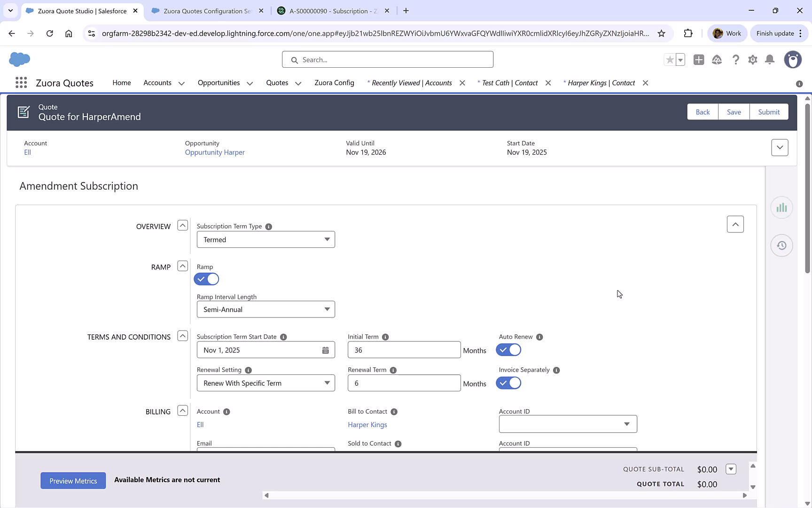Open the A-S00000090 Subscription browser tab
The height and width of the screenshot is (508, 812).
[329, 10]
